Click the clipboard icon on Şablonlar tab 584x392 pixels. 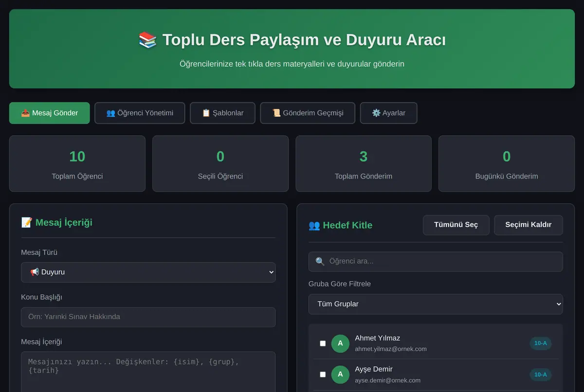click(x=206, y=113)
